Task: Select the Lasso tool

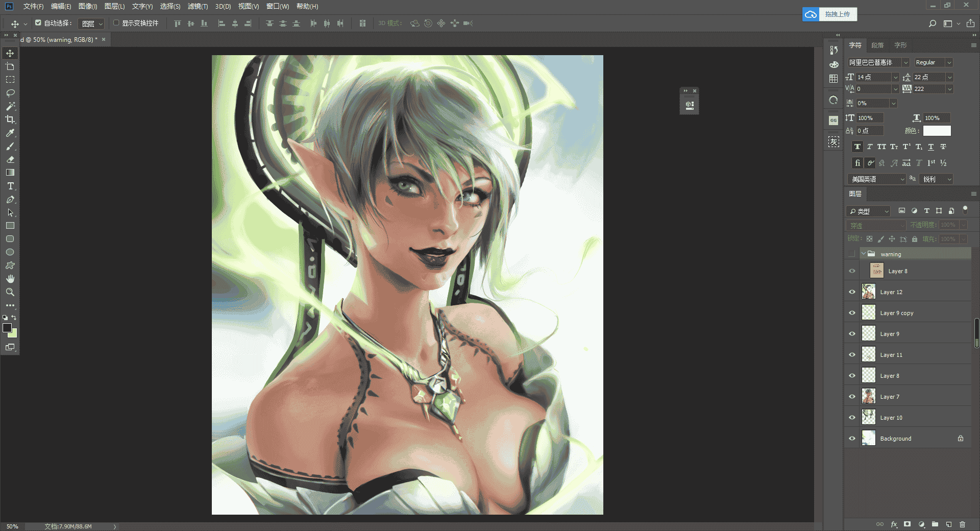Action: pos(10,93)
